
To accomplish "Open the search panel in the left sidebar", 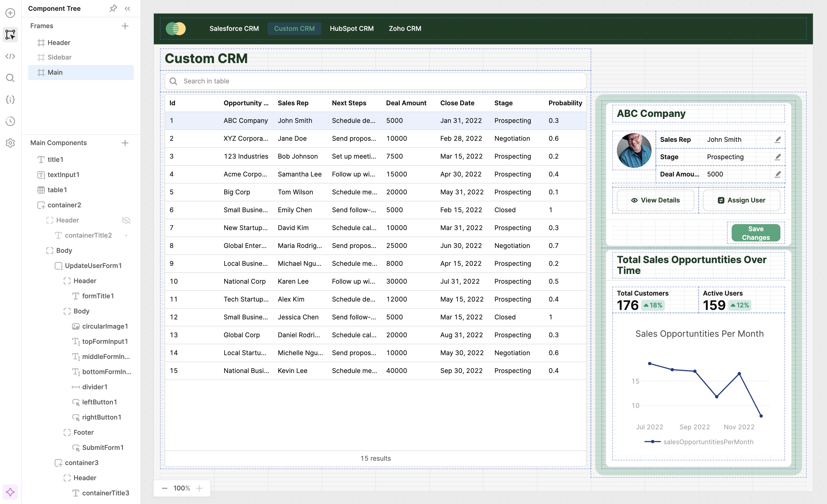I will 10,78.
